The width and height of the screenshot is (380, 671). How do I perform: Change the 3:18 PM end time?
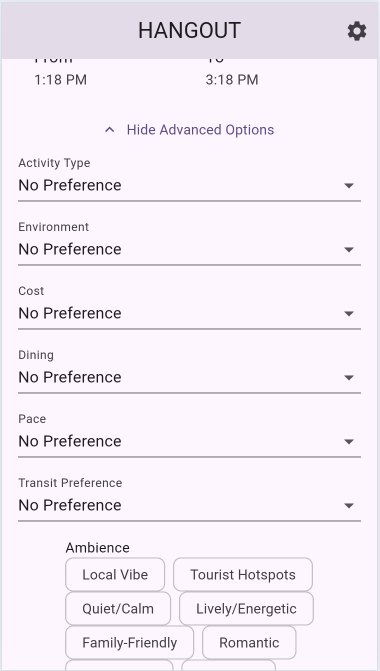tap(232, 80)
